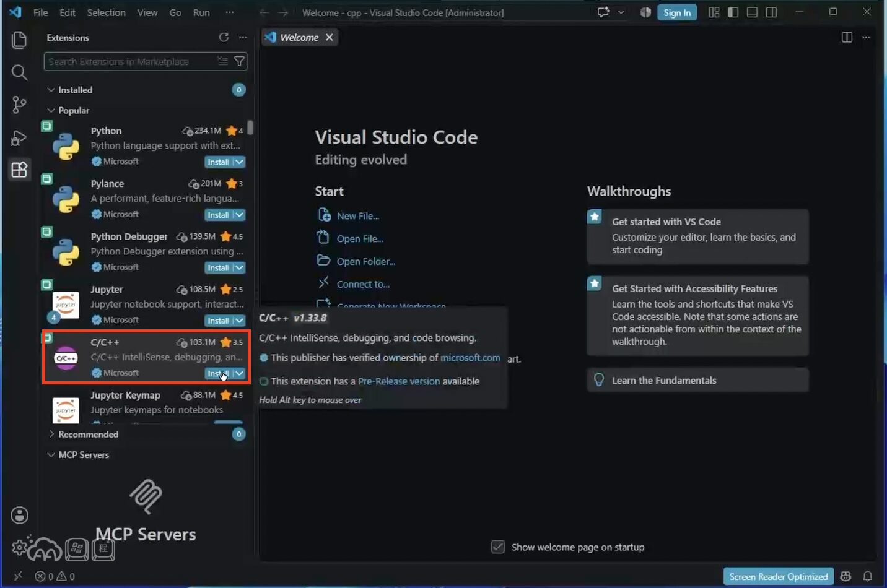Install the Pylance extension
This screenshot has height=588, width=887.
click(x=218, y=215)
